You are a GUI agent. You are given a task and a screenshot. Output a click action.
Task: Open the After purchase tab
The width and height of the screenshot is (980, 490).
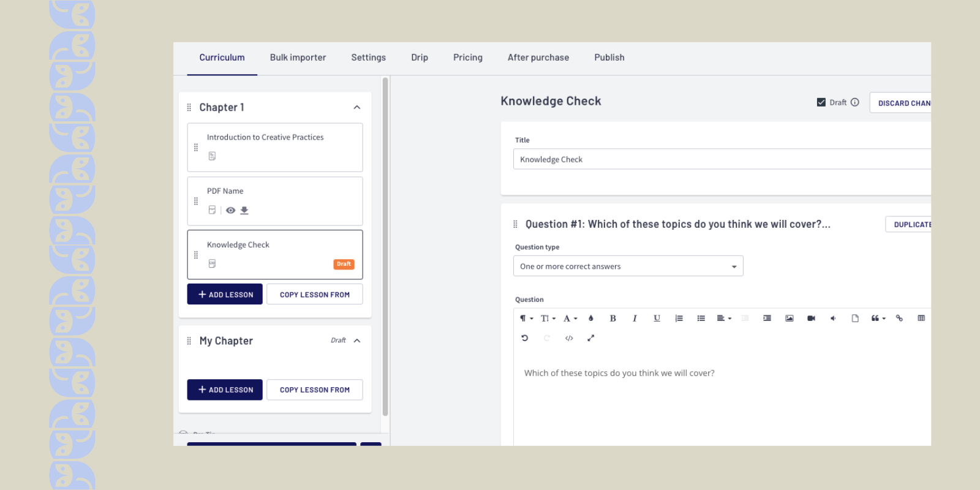click(x=538, y=58)
